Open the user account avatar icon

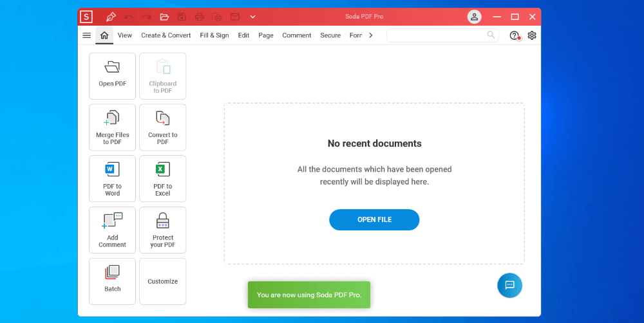[x=475, y=17]
